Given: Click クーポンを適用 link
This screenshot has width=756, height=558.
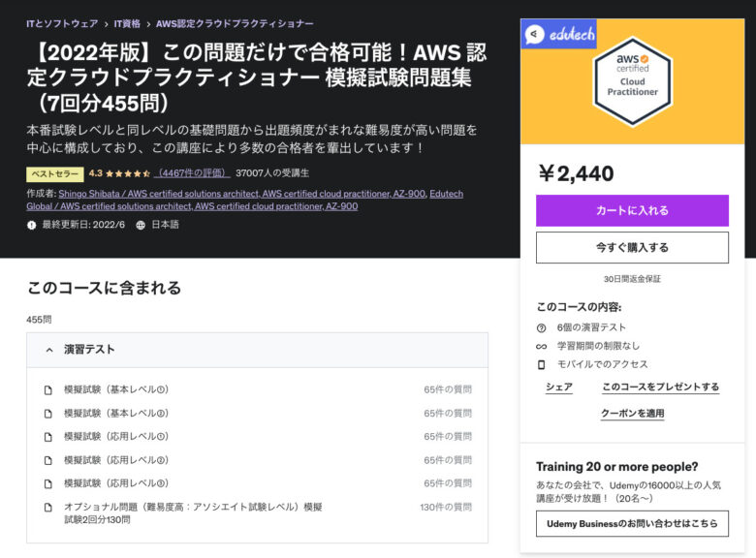Looking at the screenshot, I should coord(632,414).
